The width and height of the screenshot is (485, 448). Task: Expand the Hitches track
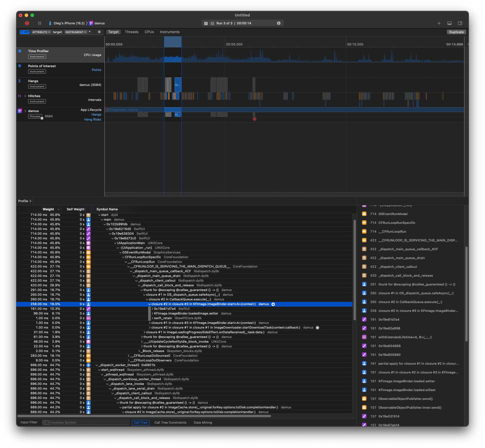click(x=25, y=96)
